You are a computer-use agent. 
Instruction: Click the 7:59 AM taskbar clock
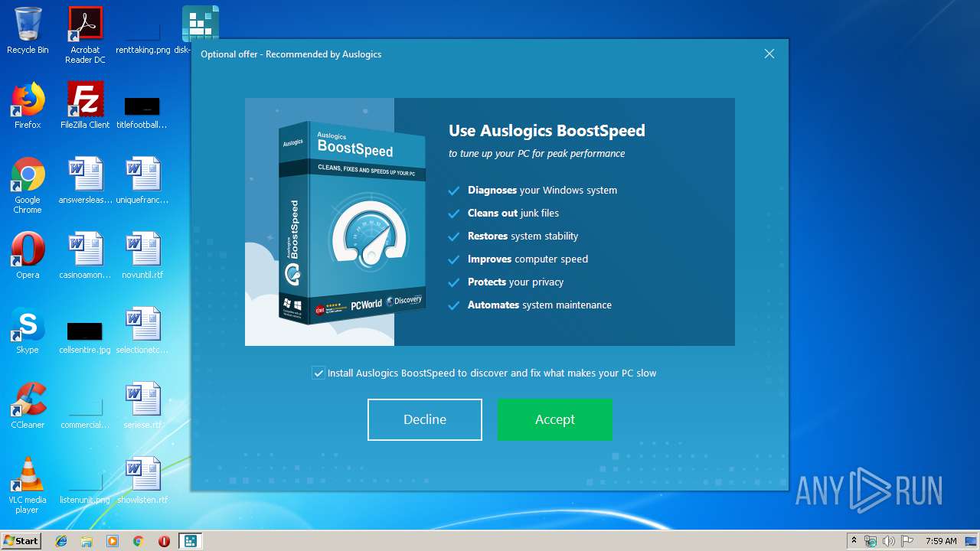pos(941,541)
